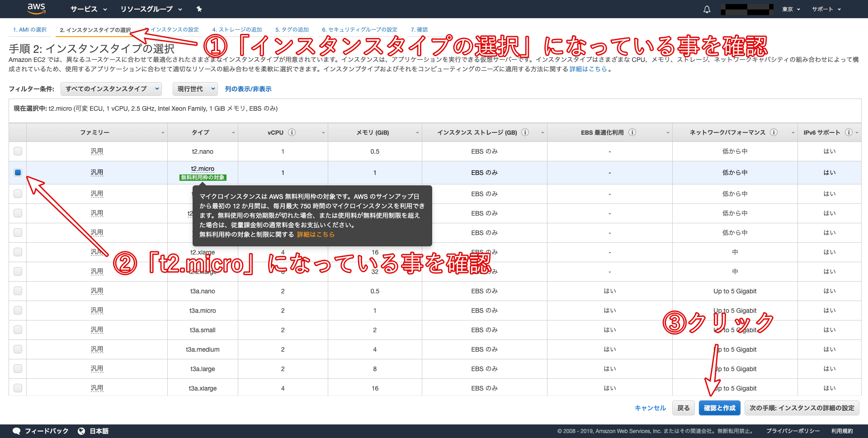Open the 詳細はこちら link in the tooltip
The image size is (868, 438).
coord(316,234)
